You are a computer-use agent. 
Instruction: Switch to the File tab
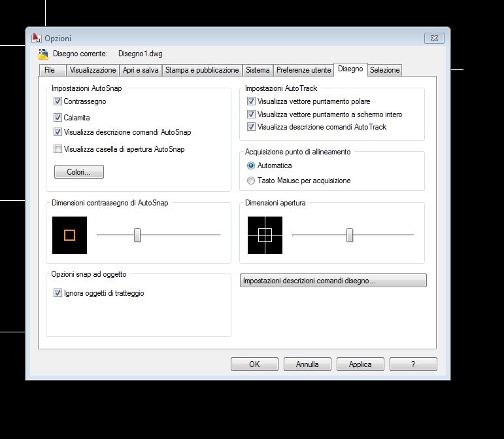[x=53, y=70]
